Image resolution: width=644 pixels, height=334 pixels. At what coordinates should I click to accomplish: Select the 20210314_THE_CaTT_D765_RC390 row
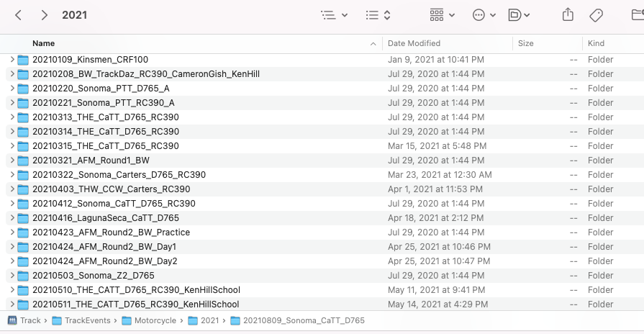(x=325, y=132)
